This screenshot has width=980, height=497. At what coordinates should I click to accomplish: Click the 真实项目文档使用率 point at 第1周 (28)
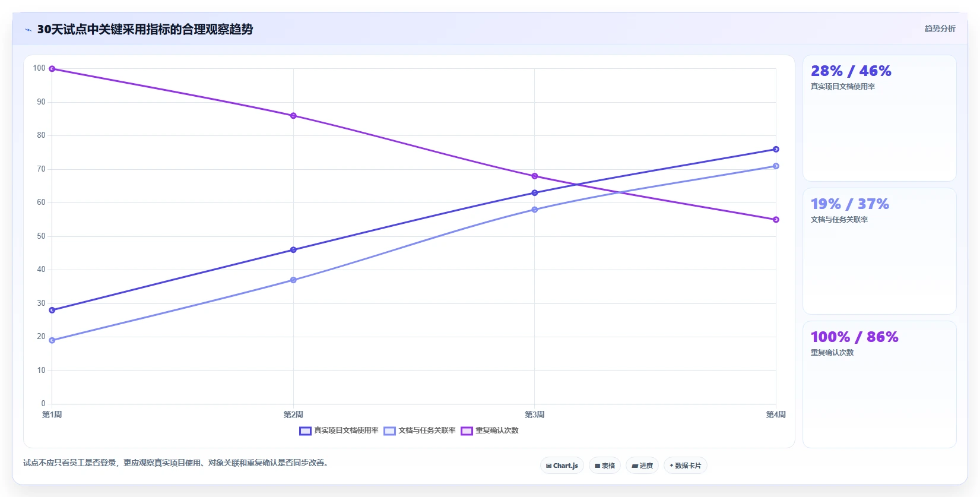(x=52, y=310)
